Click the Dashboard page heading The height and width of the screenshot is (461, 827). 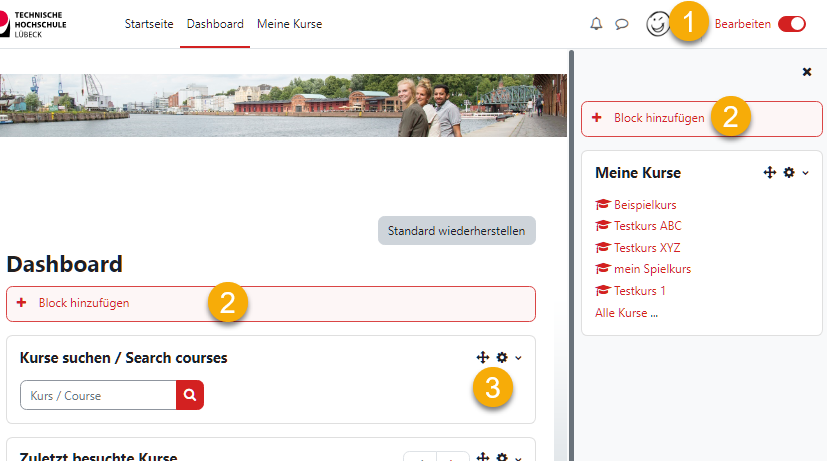pyautogui.click(x=64, y=264)
